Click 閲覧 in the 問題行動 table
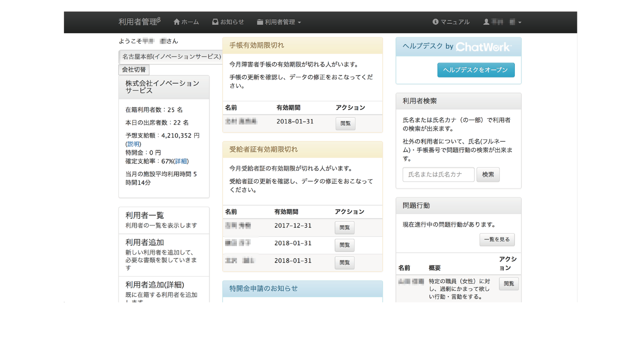The height and width of the screenshot is (364, 643). pyautogui.click(x=508, y=283)
